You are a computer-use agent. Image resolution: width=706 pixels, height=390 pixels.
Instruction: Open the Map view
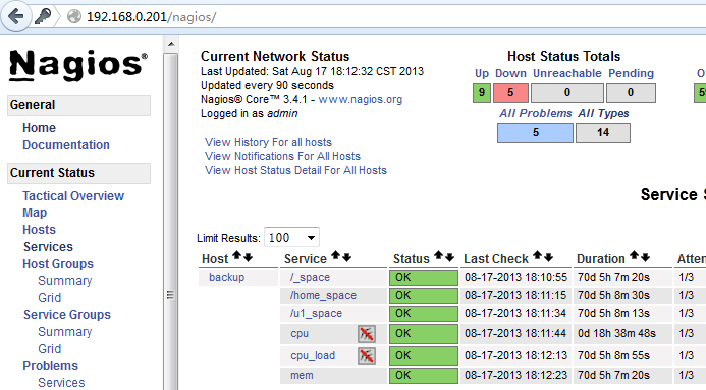pos(35,213)
